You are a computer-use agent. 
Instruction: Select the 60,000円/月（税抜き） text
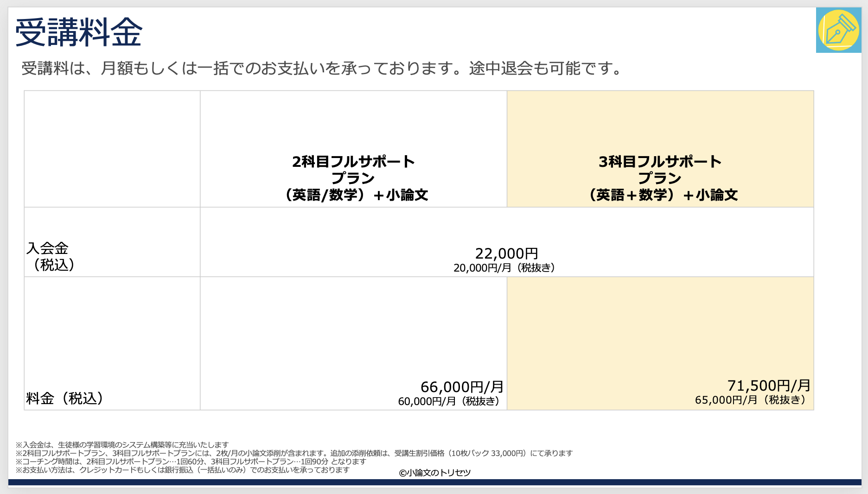tap(449, 401)
